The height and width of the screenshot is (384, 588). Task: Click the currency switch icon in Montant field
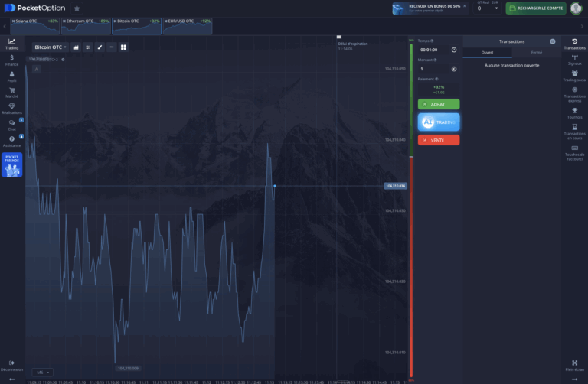pos(454,69)
